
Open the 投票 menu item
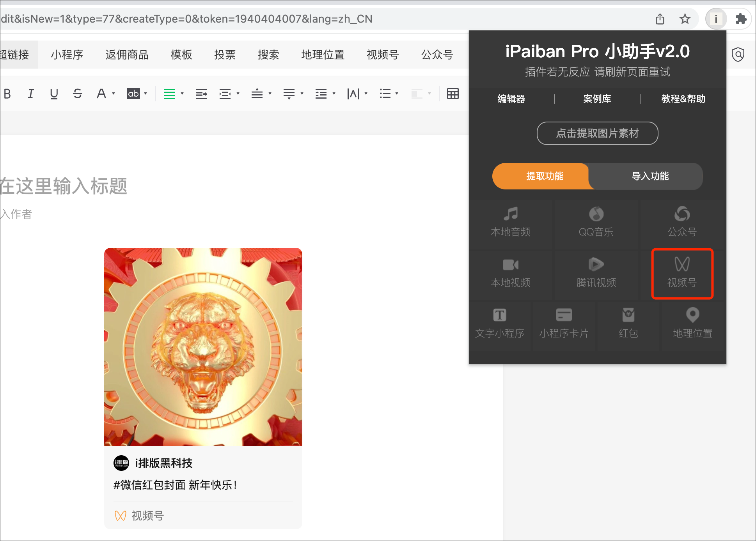click(225, 55)
